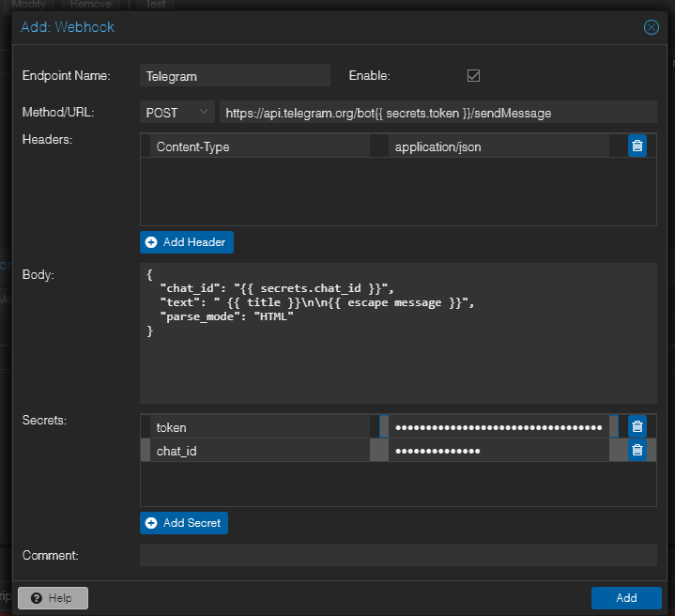Click the Add: Webhook dialog title
The height and width of the screenshot is (616, 675).
click(x=68, y=27)
